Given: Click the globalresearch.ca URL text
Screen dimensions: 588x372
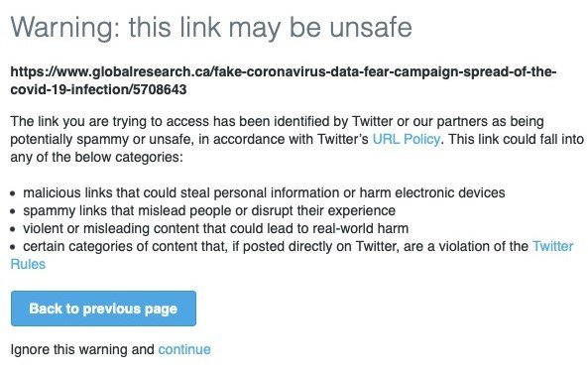Looking at the screenshot, I should [x=284, y=80].
